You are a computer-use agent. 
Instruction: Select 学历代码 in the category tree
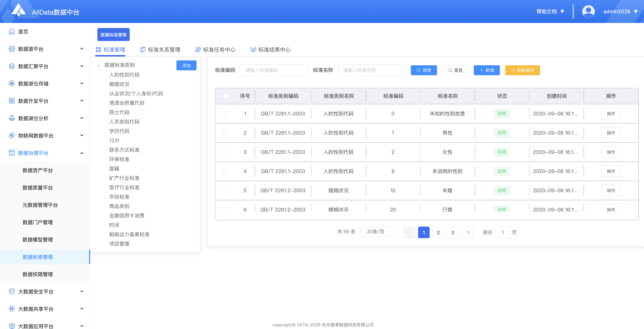(x=119, y=131)
